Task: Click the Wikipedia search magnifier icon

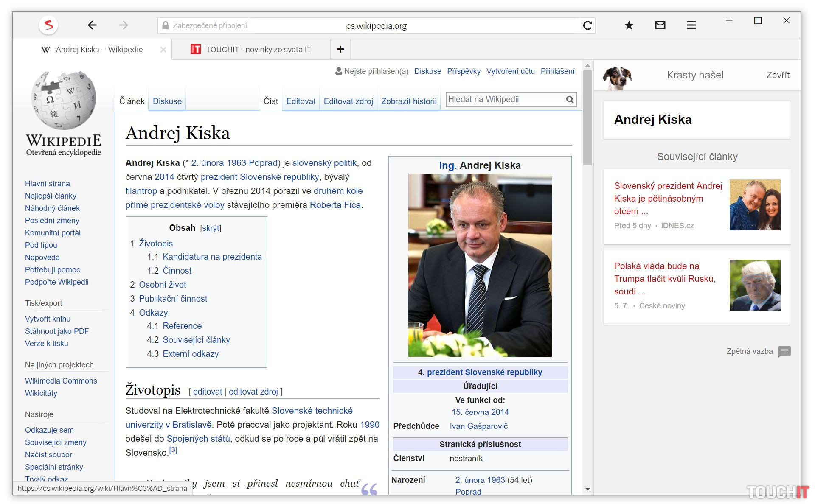Action: tap(570, 100)
